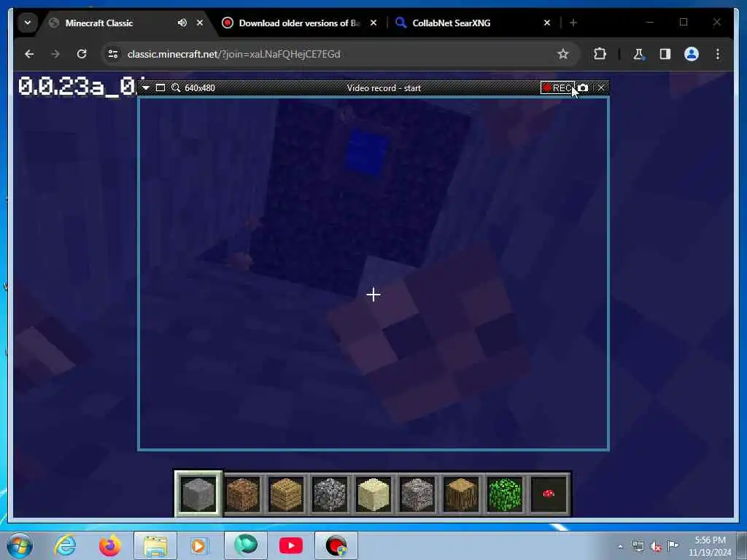
Task: Open the recorder dropdown arrow menu
Action: coord(146,87)
